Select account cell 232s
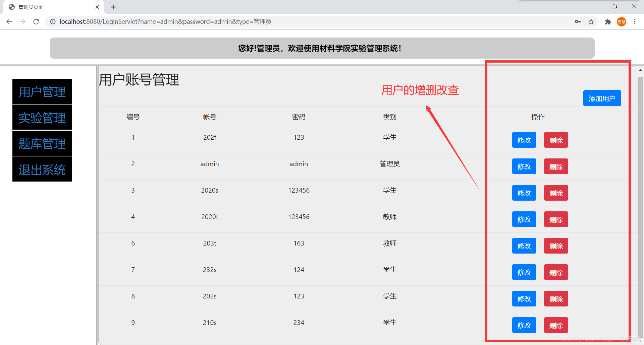The width and height of the screenshot is (644, 345). coord(210,270)
